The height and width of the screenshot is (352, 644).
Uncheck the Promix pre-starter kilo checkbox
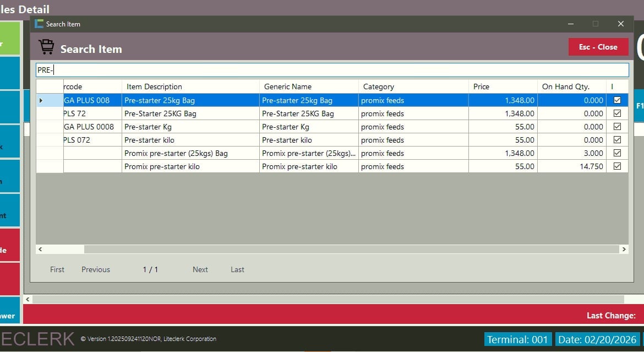click(617, 166)
